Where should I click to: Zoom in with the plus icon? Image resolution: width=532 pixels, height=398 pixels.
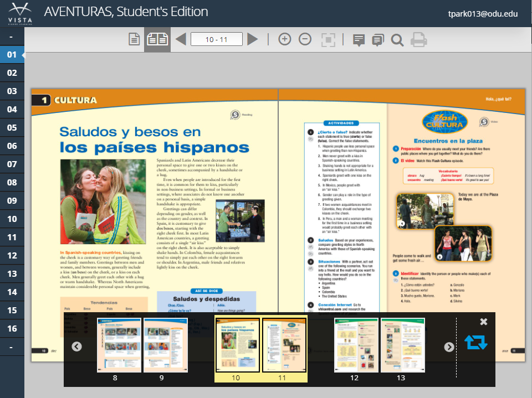point(285,39)
